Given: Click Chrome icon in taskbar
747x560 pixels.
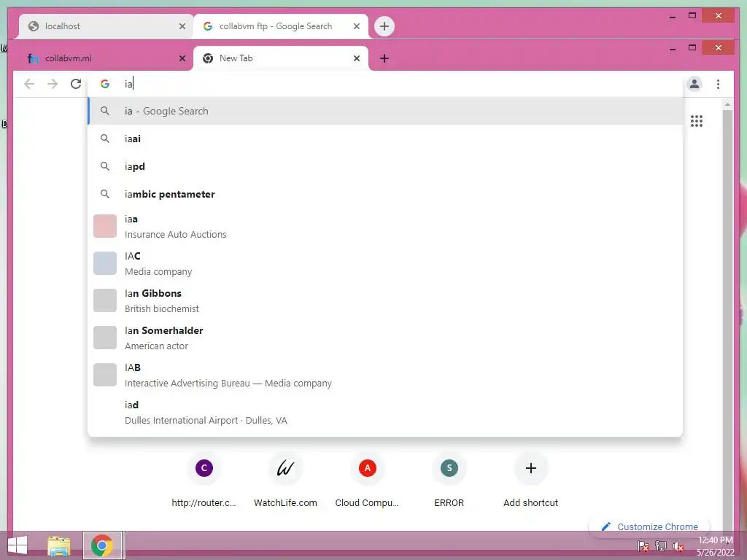Looking at the screenshot, I should pos(102,545).
